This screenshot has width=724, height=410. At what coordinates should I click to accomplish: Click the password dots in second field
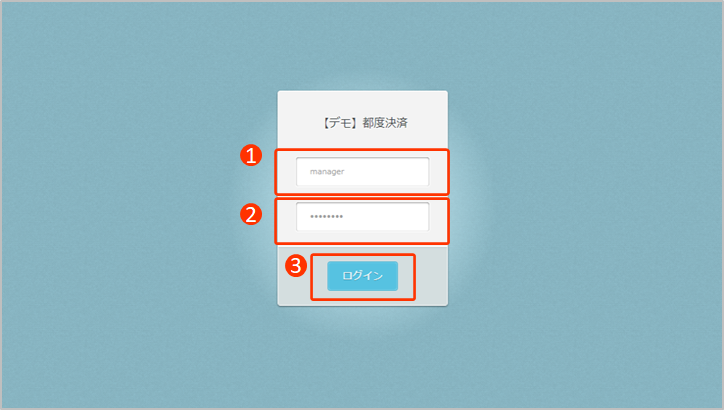click(x=326, y=216)
